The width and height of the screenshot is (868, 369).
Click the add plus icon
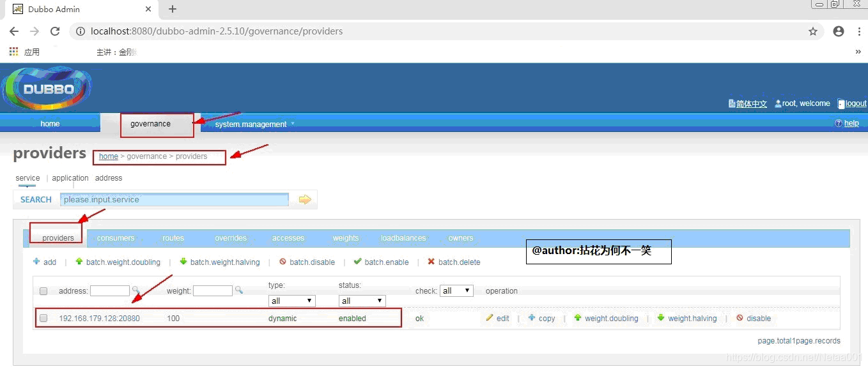36,262
